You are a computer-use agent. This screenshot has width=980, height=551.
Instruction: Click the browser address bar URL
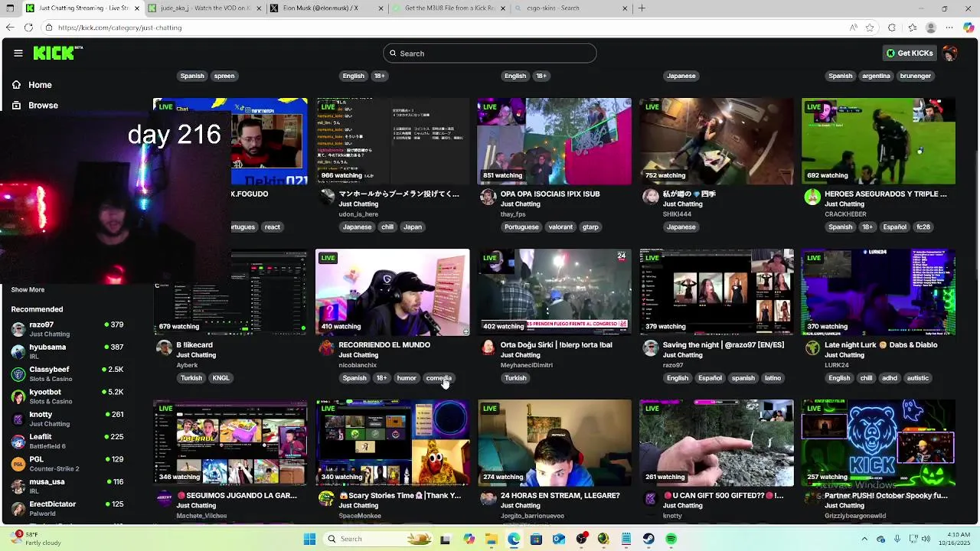(119, 28)
